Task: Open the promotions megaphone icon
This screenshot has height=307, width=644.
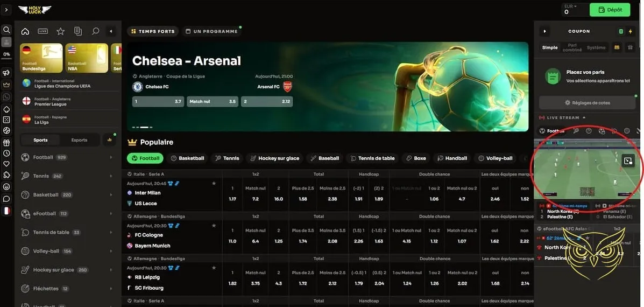Action: pos(6,73)
